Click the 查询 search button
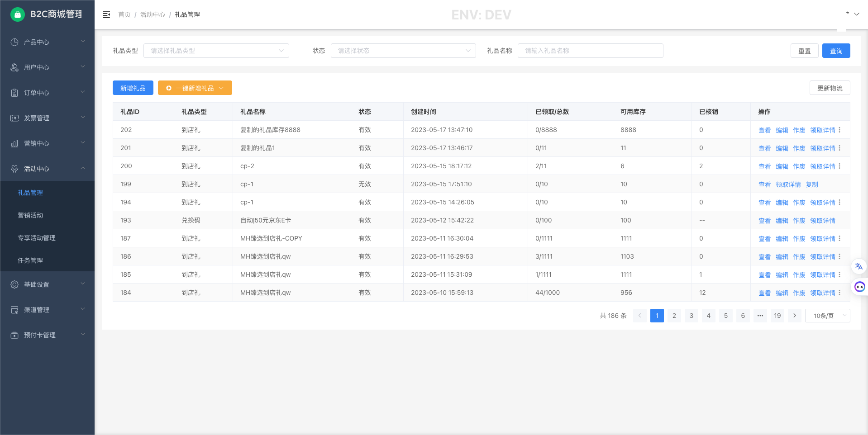The image size is (868, 435). point(836,51)
